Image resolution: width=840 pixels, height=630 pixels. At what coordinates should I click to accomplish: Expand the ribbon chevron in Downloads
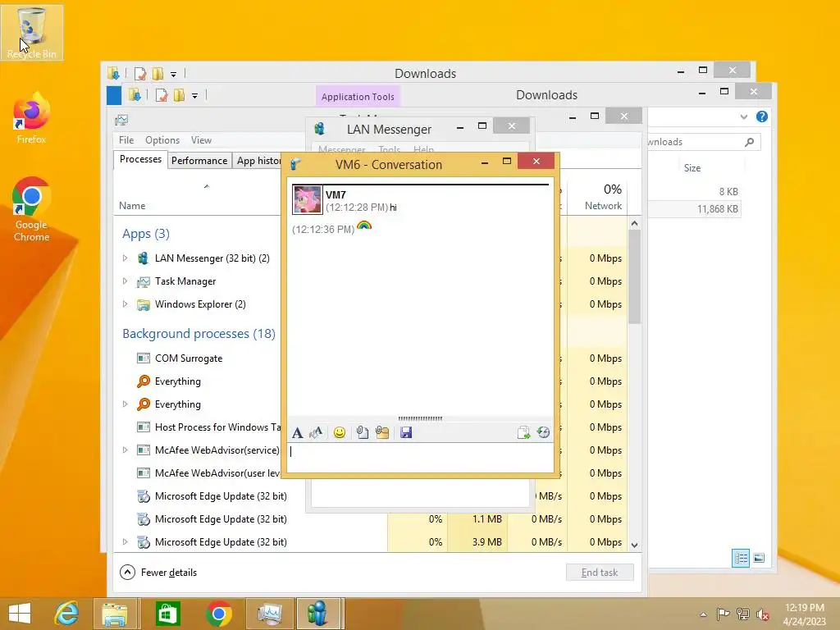(743, 116)
